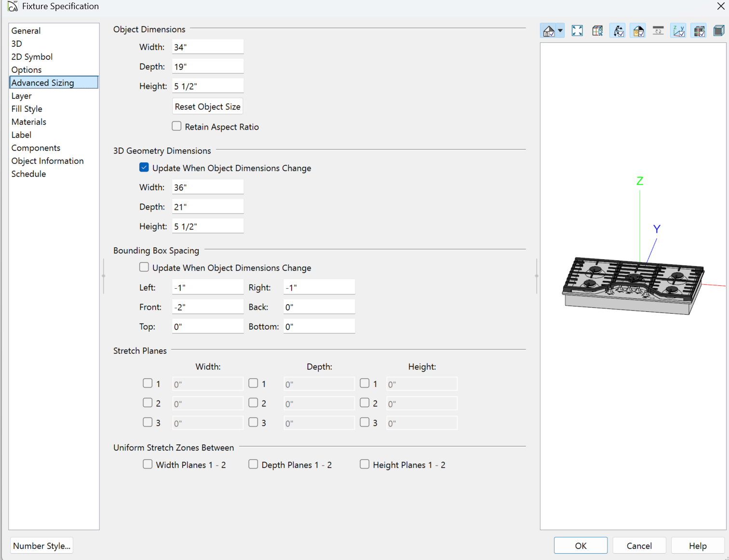Click the Object Dimensions Width input field
Image resolution: width=729 pixels, height=560 pixels.
(x=207, y=47)
